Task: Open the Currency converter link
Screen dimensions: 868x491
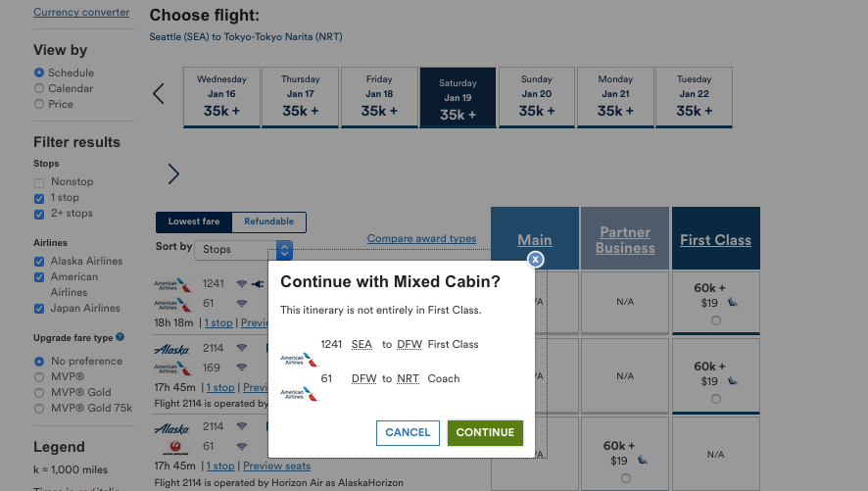Action: [81, 13]
